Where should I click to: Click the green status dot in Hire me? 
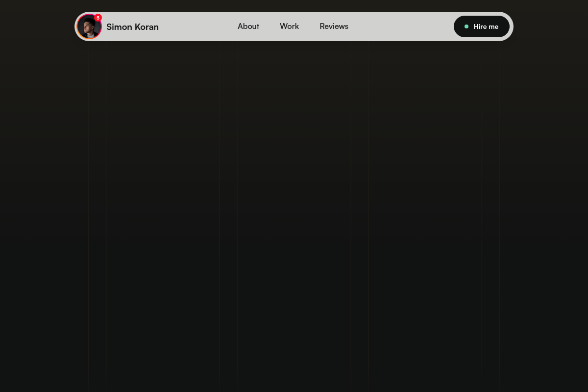coord(466,26)
